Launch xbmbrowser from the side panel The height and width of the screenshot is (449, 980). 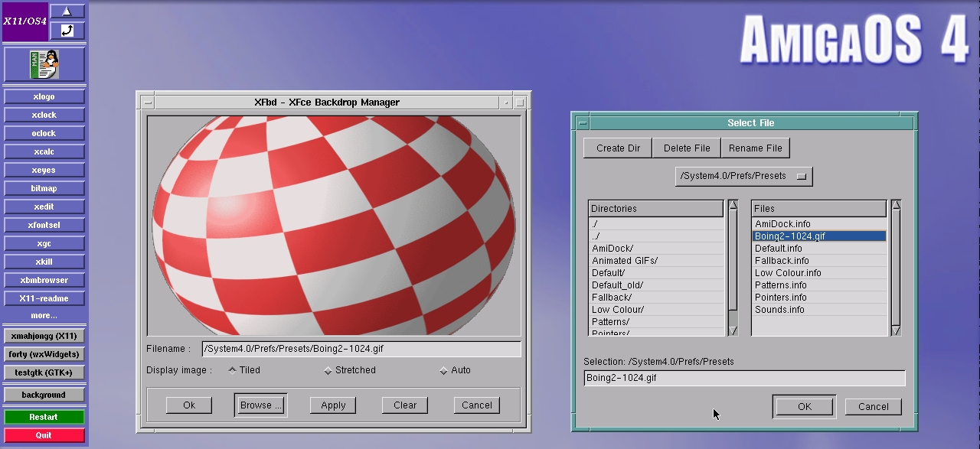(x=44, y=281)
